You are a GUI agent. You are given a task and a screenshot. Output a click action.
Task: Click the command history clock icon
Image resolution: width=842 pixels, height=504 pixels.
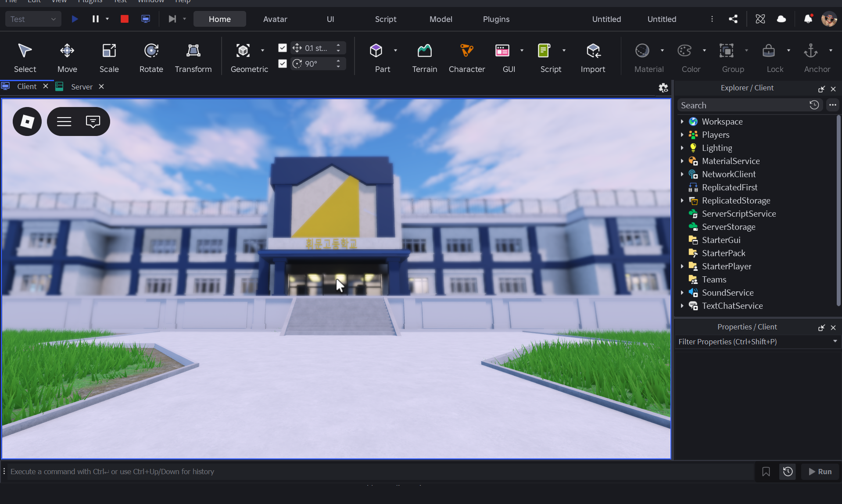pyautogui.click(x=788, y=472)
